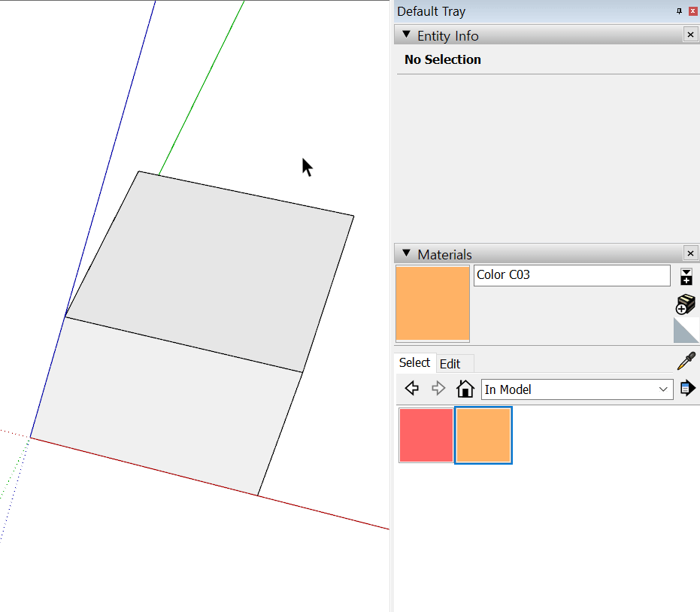Image resolution: width=700 pixels, height=612 pixels.
Task: Click the Color C03 material name field
Action: [572, 275]
